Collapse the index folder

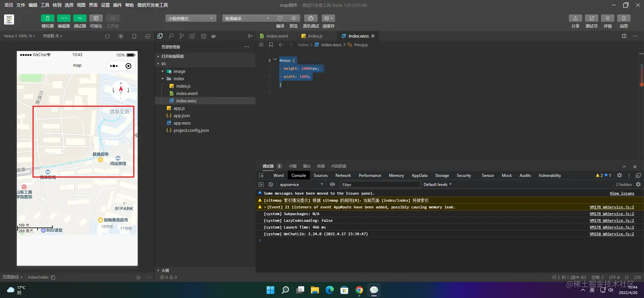pyautogui.click(x=205, y=79)
